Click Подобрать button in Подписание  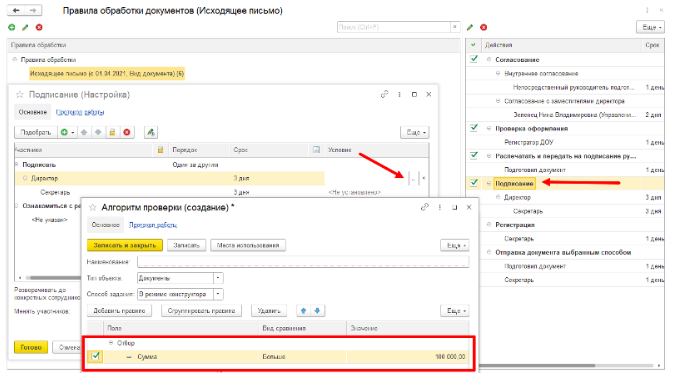[36, 132]
